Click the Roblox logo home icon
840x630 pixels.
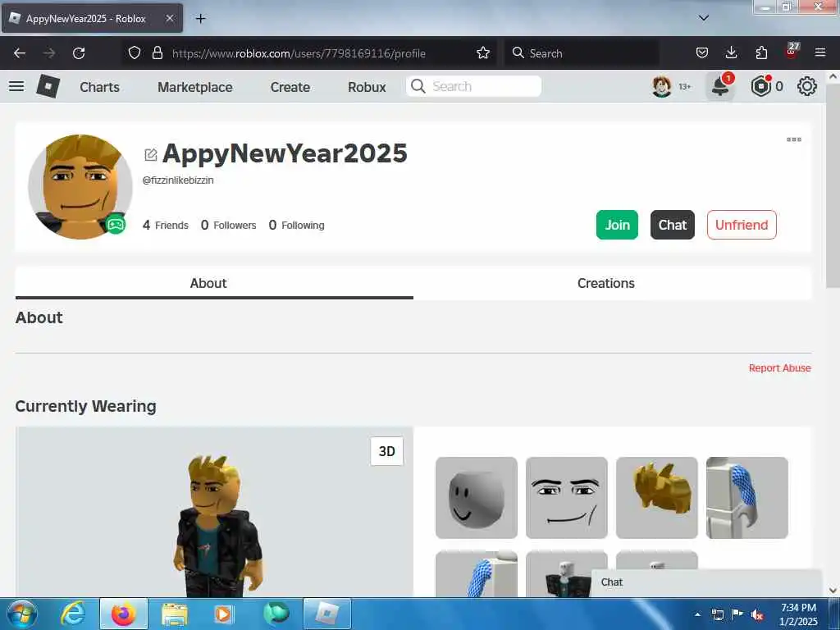pos(48,86)
